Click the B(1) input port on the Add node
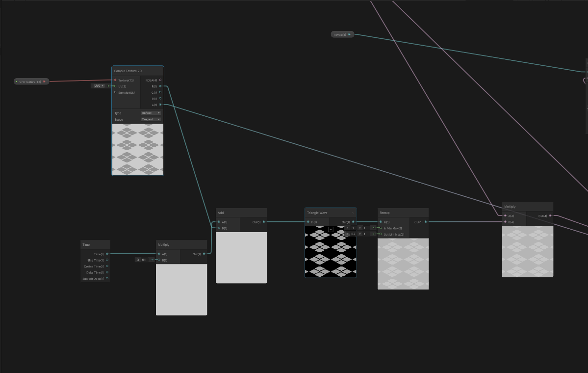The height and width of the screenshot is (373, 588). (219, 228)
